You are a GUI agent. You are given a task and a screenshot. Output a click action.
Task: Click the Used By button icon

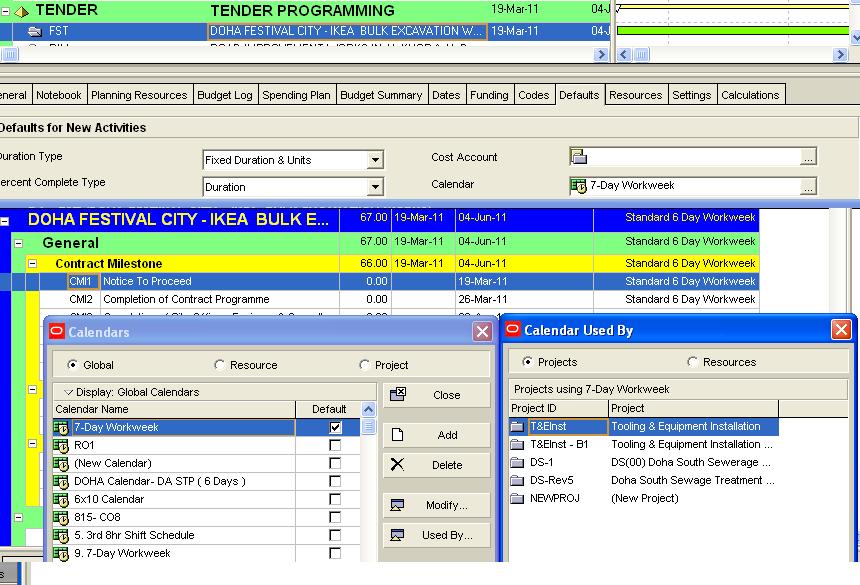point(397,535)
